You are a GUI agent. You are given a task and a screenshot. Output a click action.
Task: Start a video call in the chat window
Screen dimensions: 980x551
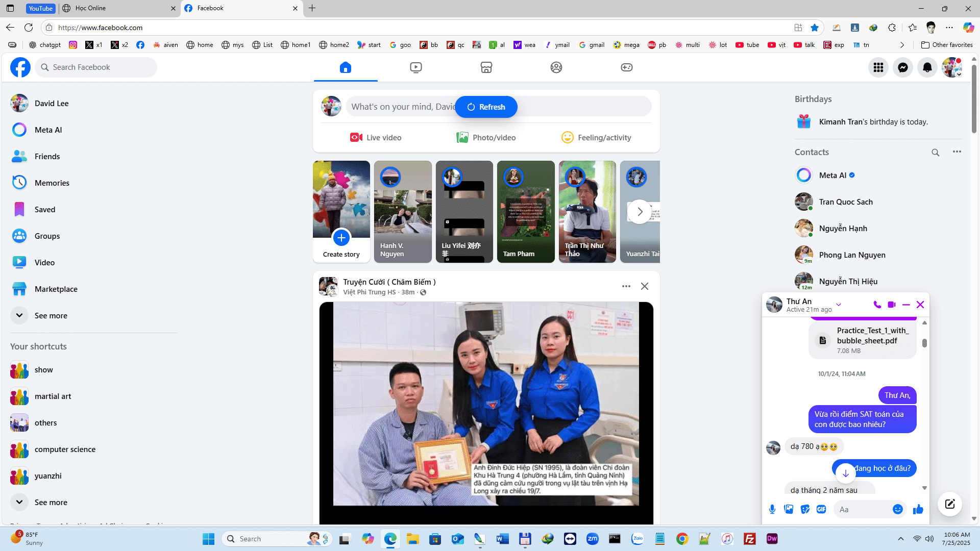[891, 305]
